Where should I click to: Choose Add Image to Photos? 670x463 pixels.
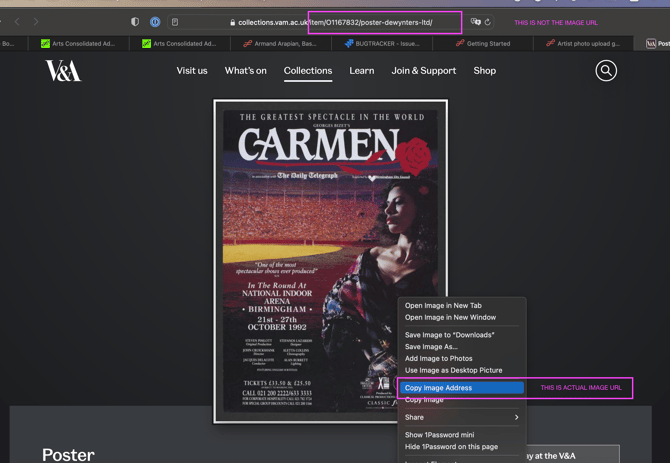pos(461,358)
